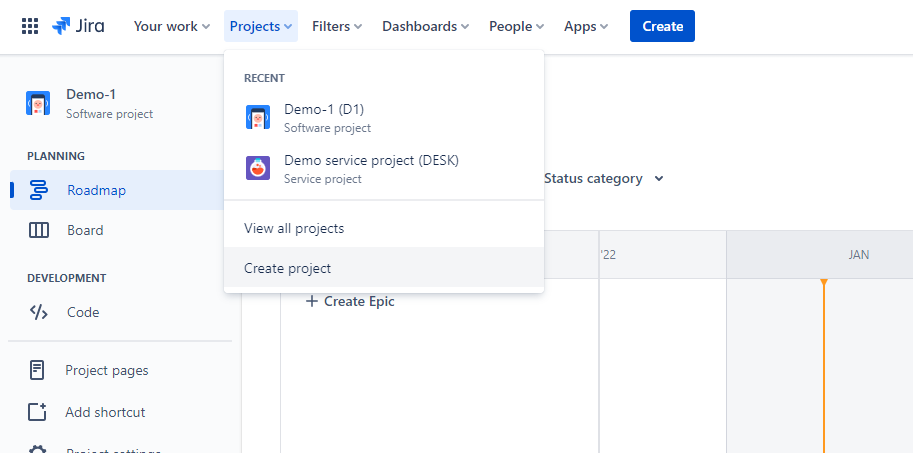This screenshot has height=453, width=913.
Task: Click Demo service project avatar icon
Action: (258, 168)
